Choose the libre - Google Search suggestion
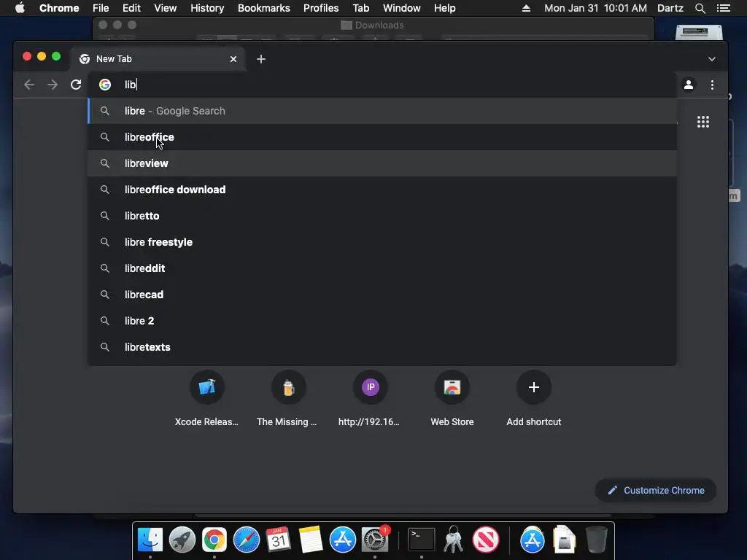747x560 pixels. pyautogui.click(x=382, y=111)
